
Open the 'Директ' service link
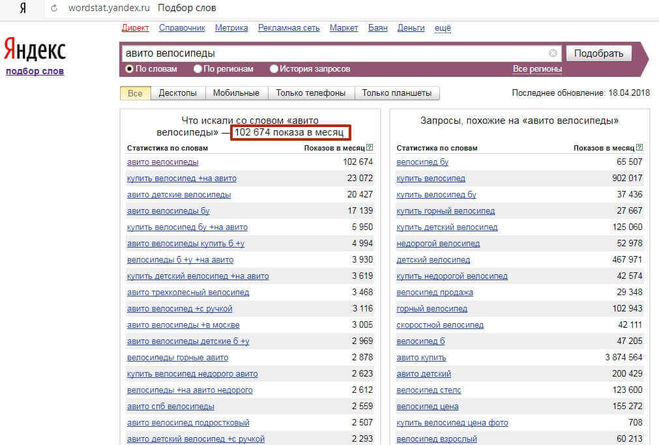[x=135, y=28]
